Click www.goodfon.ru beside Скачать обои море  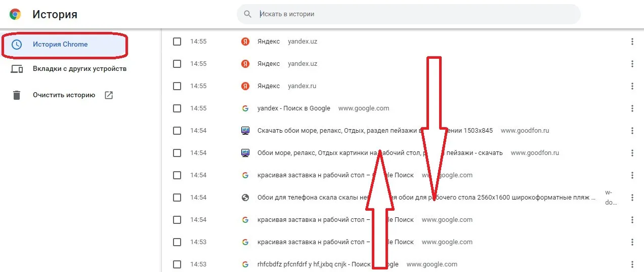[525, 131]
